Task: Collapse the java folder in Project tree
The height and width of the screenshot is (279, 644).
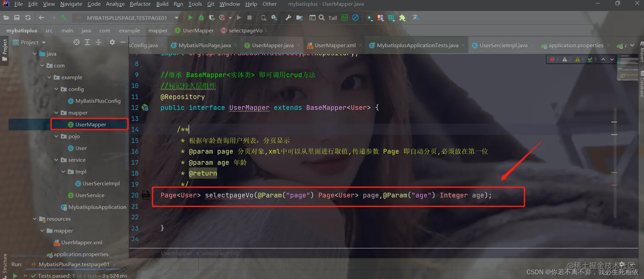Action: [35, 54]
